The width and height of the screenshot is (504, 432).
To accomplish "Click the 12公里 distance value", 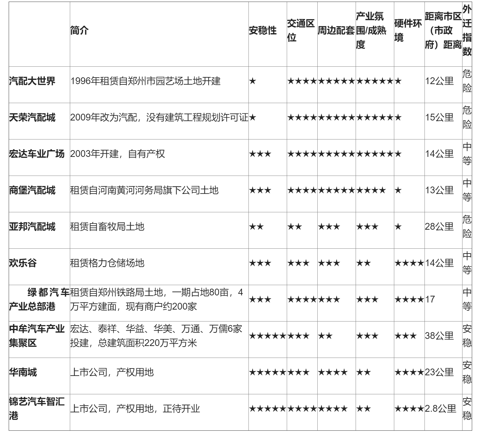I will tap(439, 81).
